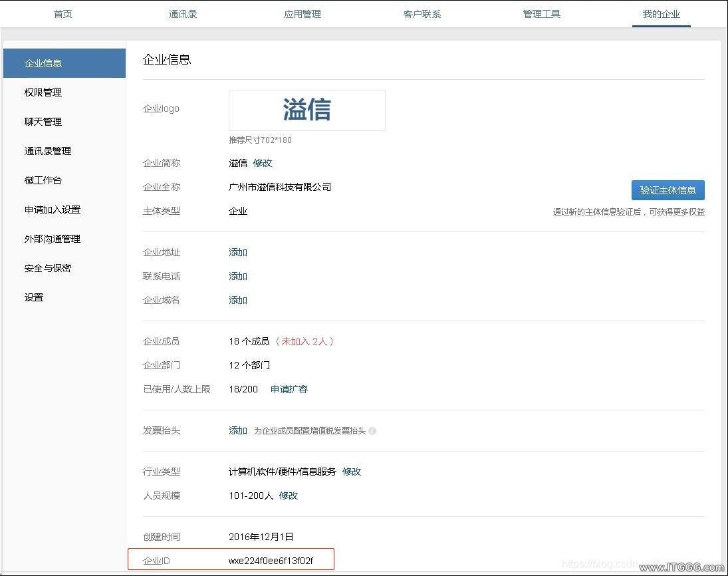Open 通讯录管理 sidebar item
Screen dimensions: 728x576
pos(48,151)
